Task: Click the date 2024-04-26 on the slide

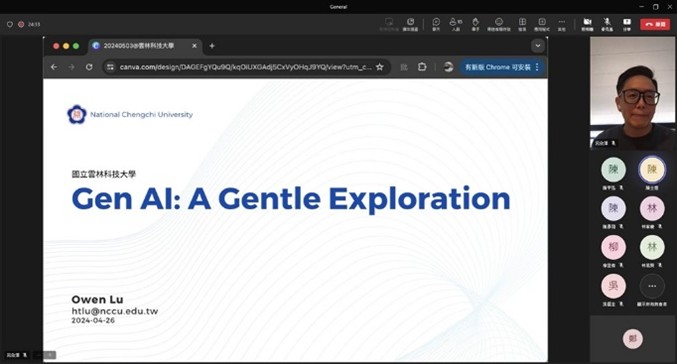Action: pos(93,320)
